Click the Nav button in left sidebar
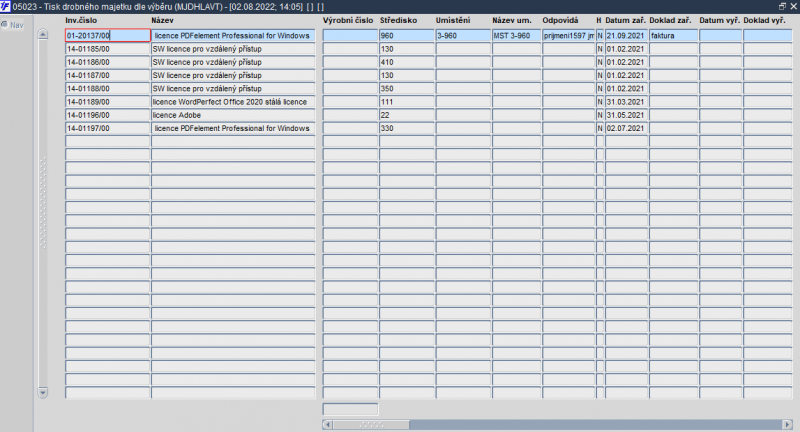 13,25
